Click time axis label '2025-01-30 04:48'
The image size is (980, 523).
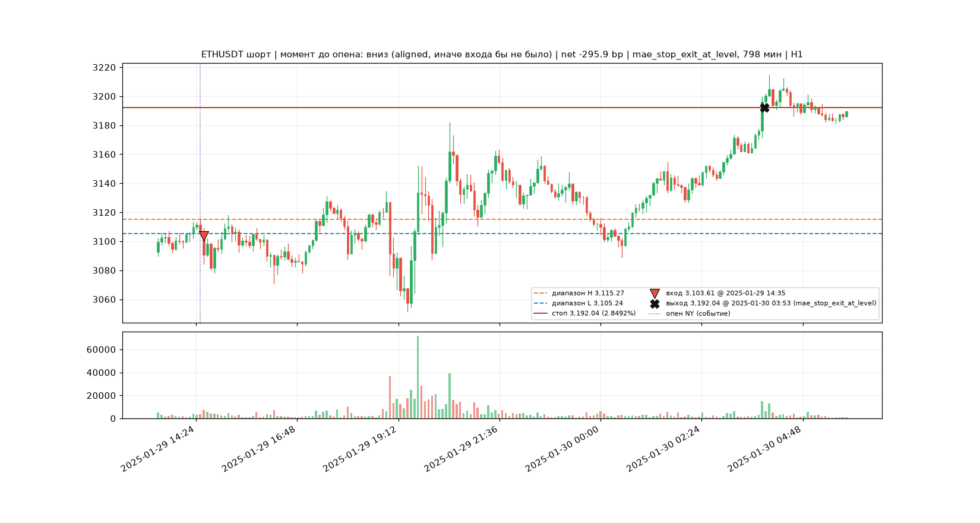[x=765, y=449]
